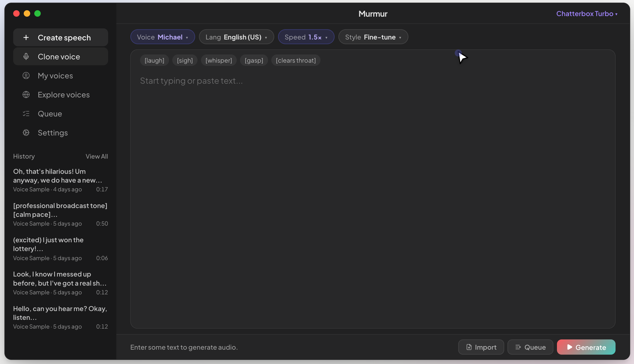This screenshot has width=634, height=364.
Task: Open the Voice Michael dropdown
Action: (x=162, y=37)
